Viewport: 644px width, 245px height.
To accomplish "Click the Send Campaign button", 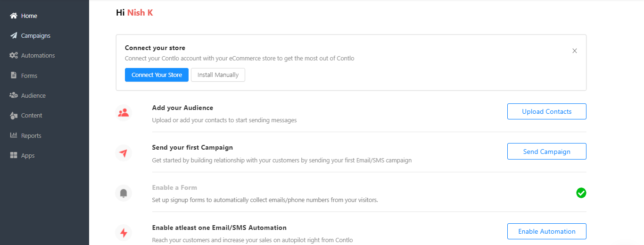I will [546, 152].
